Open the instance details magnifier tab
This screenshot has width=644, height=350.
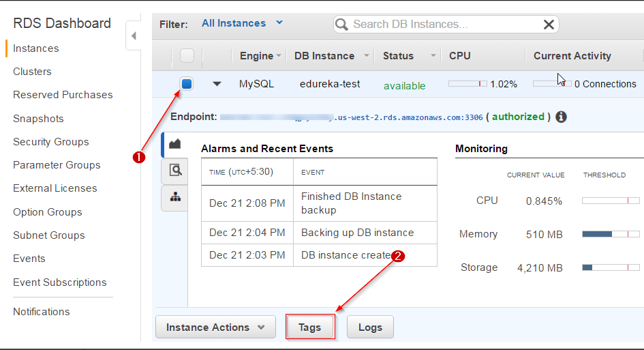175,171
